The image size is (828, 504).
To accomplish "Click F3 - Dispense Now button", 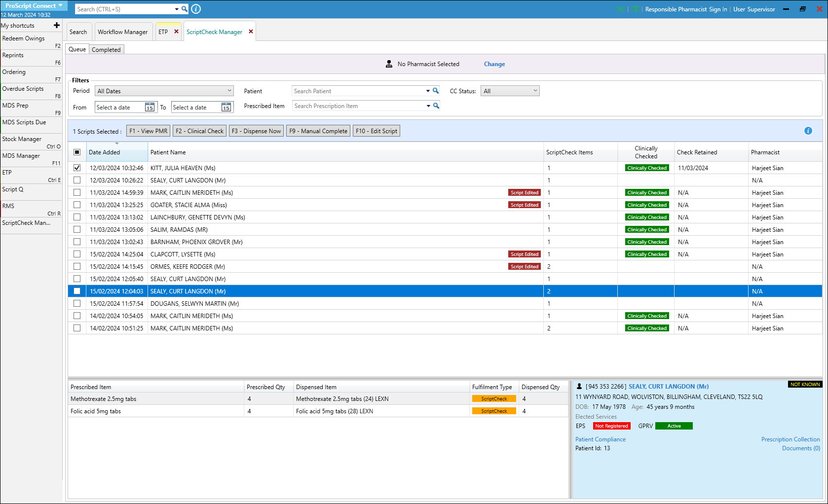I will point(256,131).
